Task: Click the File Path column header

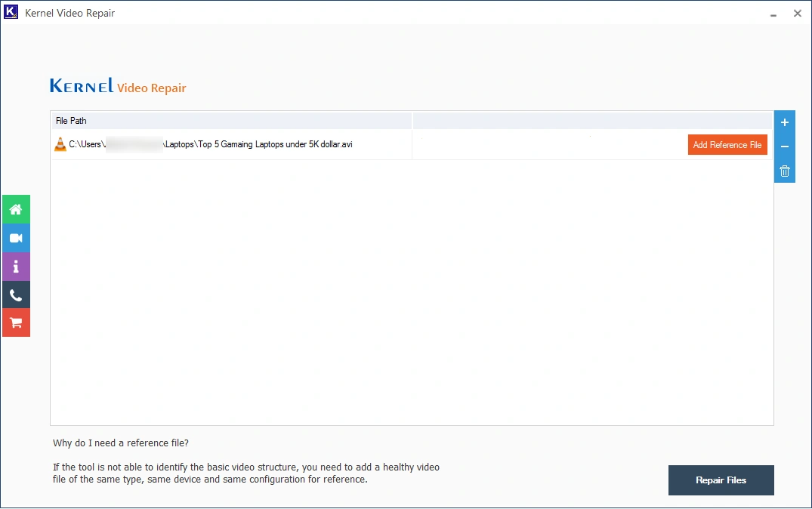Action: [x=231, y=121]
